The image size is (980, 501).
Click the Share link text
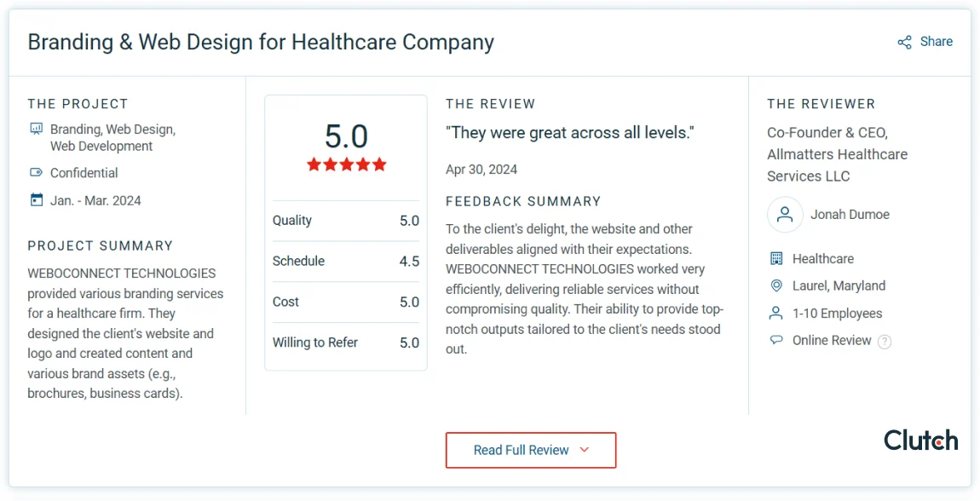click(937, 42)
